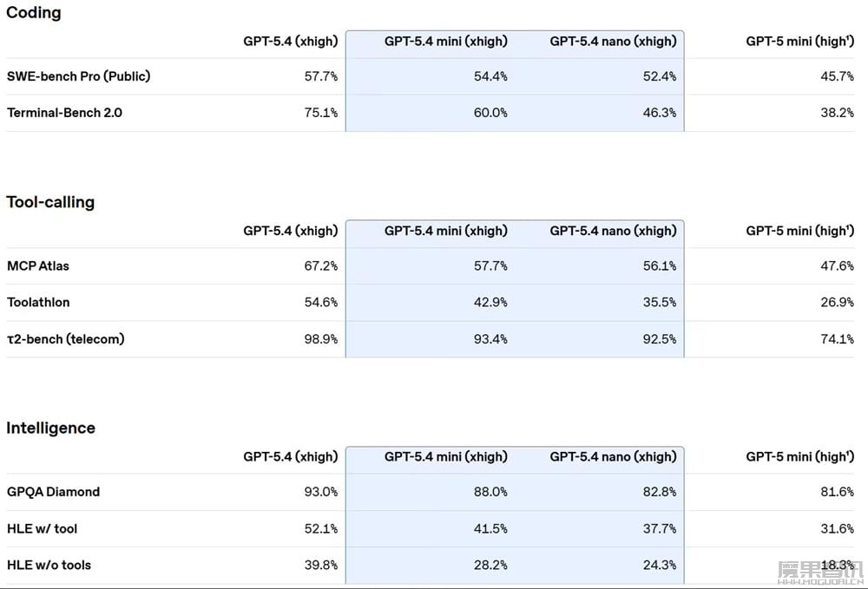Click the Tool-calling section heading
Image resolution: width=868 pixels, height=589 pixels.
click(x=50, y=202)
